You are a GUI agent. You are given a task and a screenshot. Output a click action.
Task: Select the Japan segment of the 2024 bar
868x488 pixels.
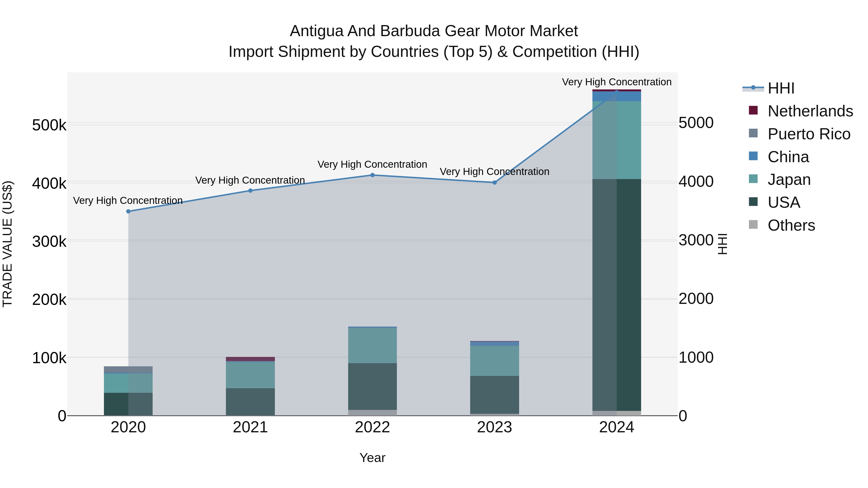(617, 140)
